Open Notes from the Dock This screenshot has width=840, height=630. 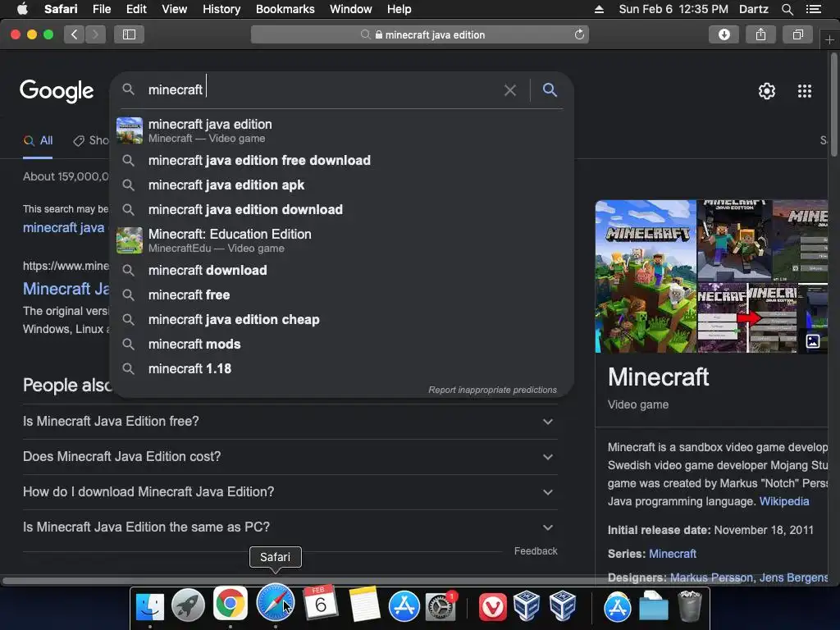364,604
